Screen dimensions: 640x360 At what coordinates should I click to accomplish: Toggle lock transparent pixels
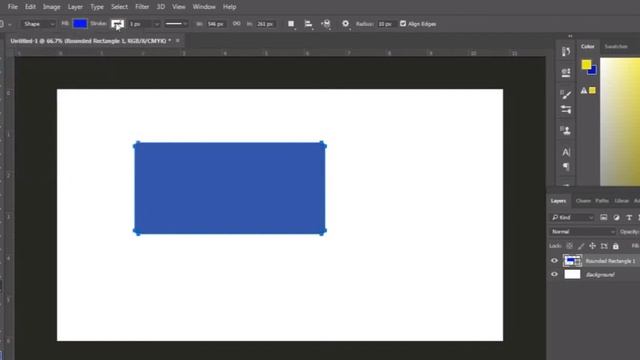click(569, 246)
